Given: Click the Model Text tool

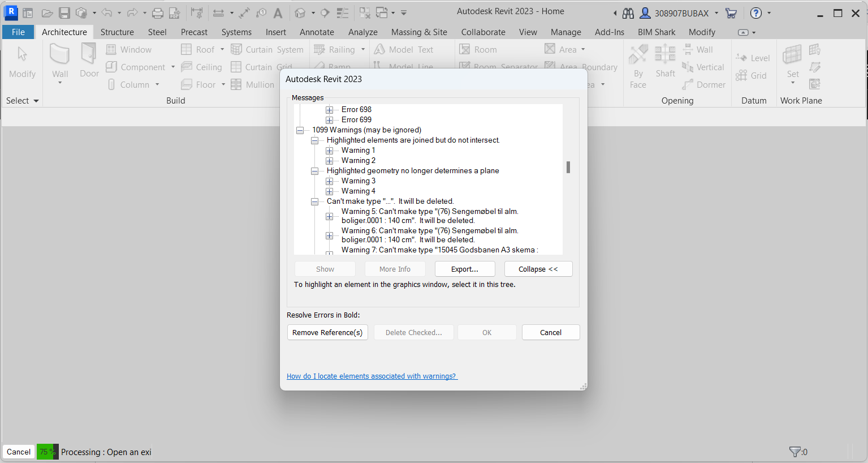Looking at the screenshot, I should click(404, 50).
